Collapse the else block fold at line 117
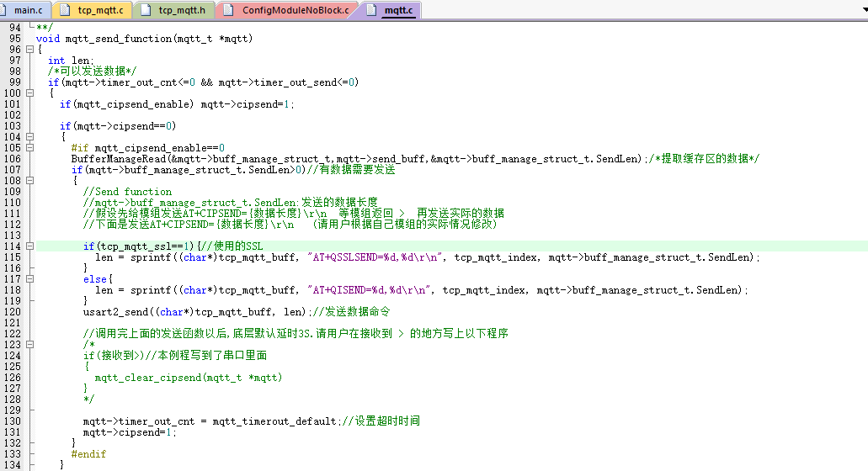 [x=30, y=279]
